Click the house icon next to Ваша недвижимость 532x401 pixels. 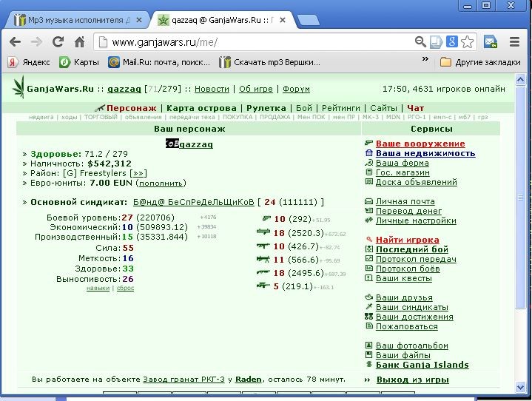[368, 153]
